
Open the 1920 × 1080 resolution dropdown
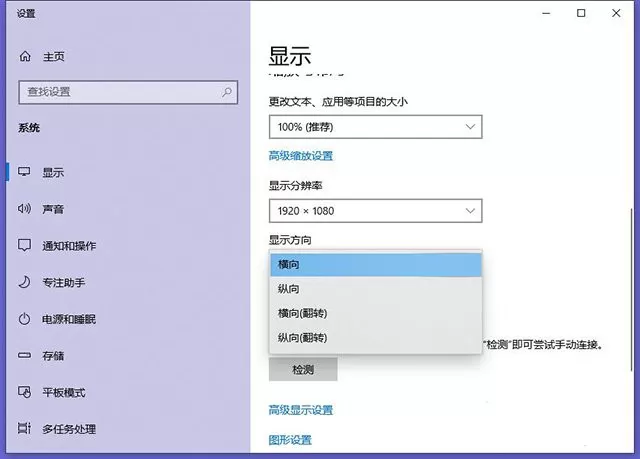pyautogui.click(x=376, y=211)
